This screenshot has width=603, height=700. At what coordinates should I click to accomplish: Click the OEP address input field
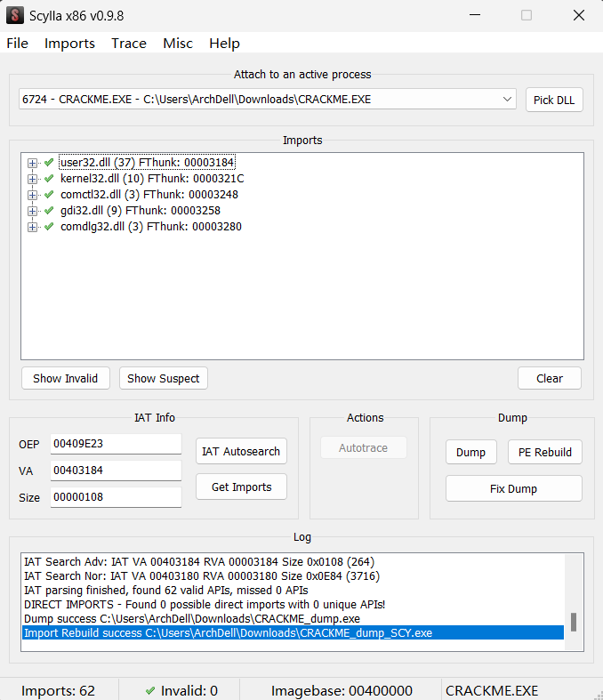click(x=116, y=444)
